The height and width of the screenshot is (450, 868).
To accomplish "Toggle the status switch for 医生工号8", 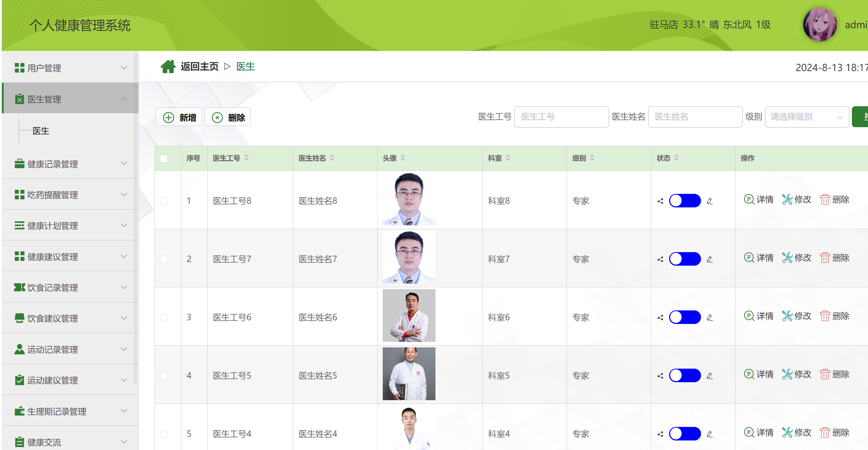I will (685, 201).
